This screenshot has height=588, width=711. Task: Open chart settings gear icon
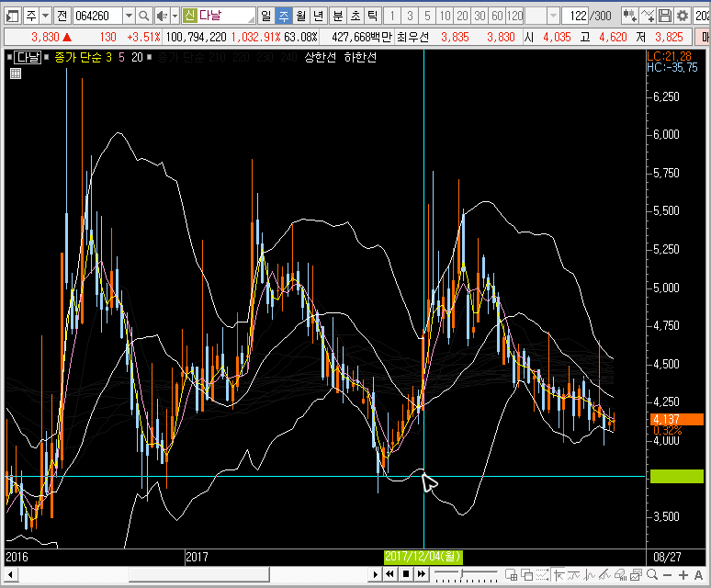[682, 17]
